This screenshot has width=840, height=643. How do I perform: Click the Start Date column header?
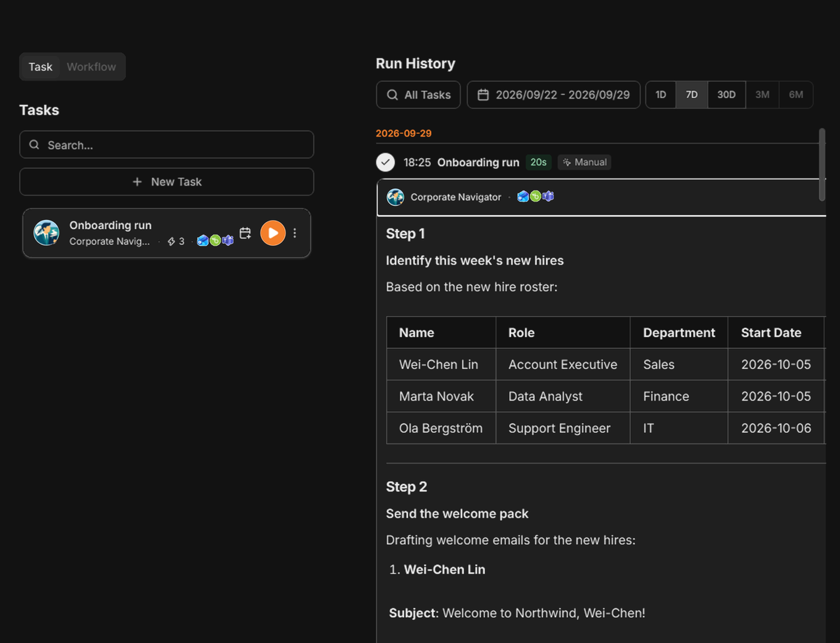click(776, 333)
